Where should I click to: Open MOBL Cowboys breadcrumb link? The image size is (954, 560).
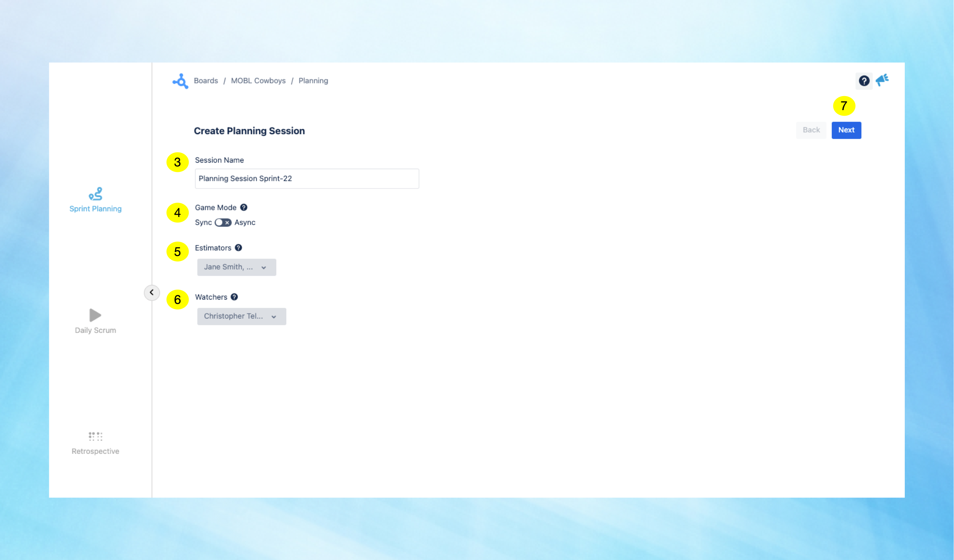[258, 80]
